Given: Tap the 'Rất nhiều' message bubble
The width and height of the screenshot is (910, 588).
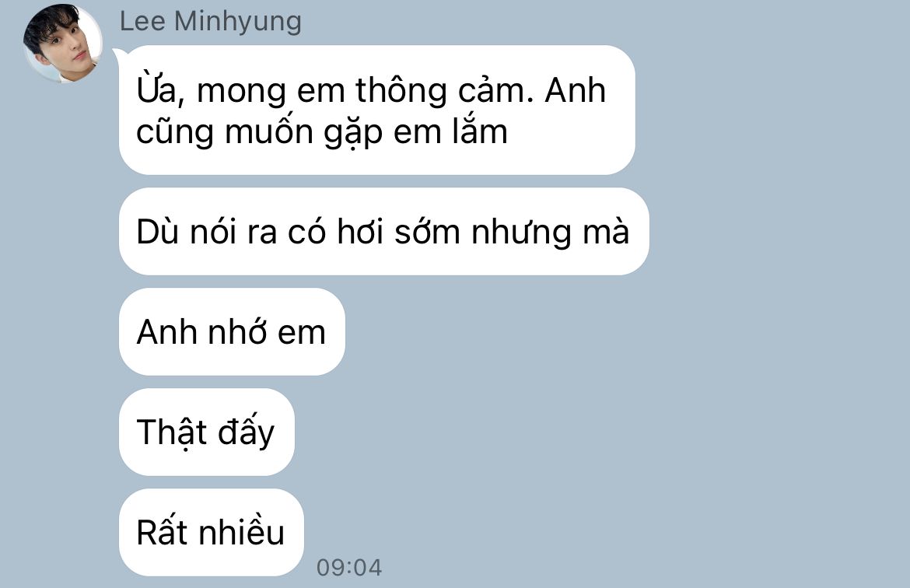Looking at the screenshot, I should coord(212,532).
